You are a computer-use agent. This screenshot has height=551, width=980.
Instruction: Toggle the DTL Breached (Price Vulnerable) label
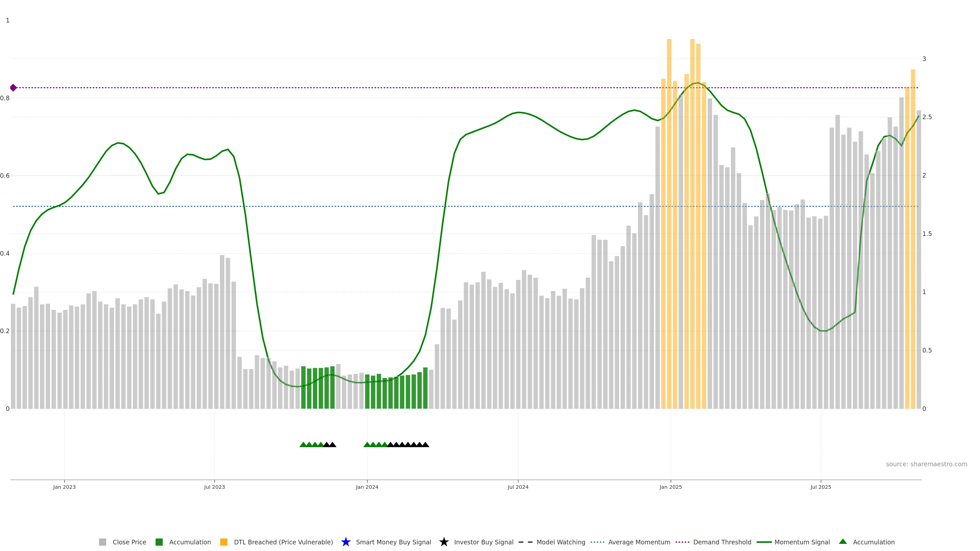(283, 542)
